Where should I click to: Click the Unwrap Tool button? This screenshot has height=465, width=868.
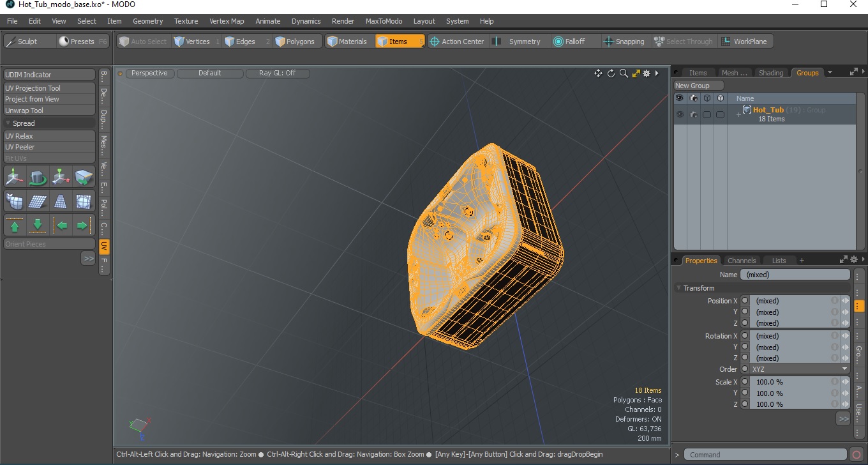[49, 111]
